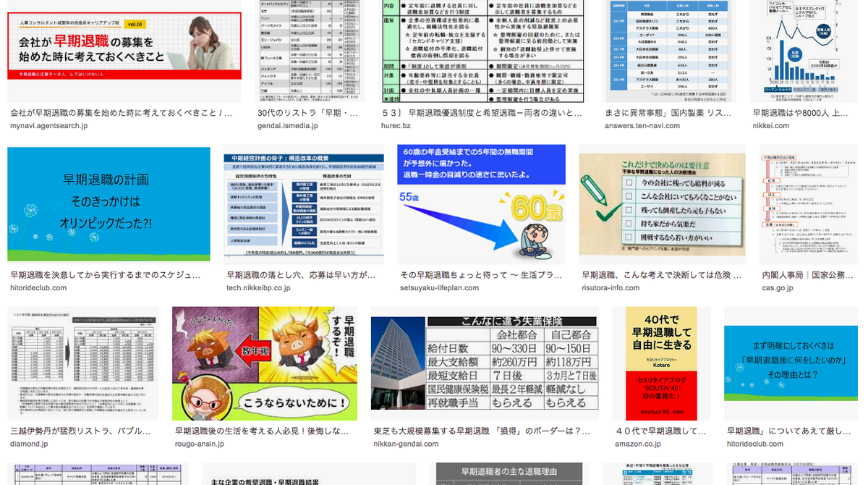This screenshot has height=485, width=868.
Task: Click the green 早期退職後に何をしたいのか thumbnail
Action: (792, 362)
